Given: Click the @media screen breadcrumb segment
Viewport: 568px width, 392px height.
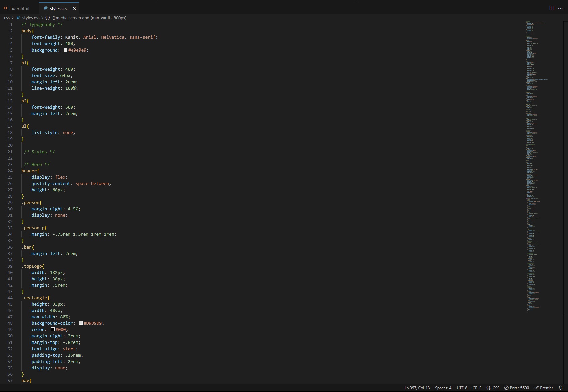Looking at the screenshot, I should point(89,18).
